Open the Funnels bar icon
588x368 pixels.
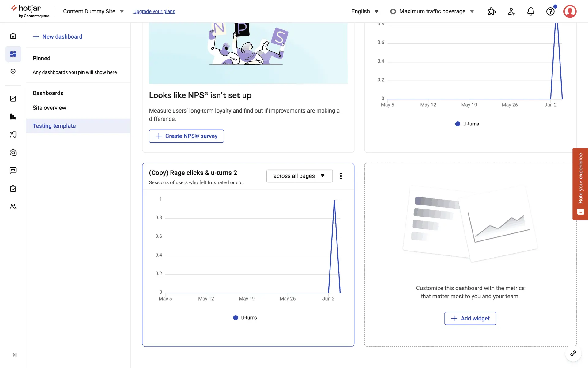tap(13, 117)
